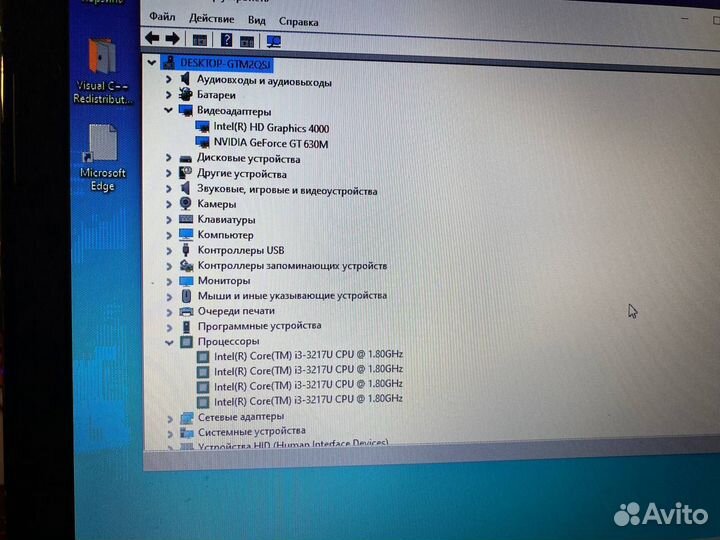Expand Контроллеры USB category arrow
Screen dimensions: 720x540
click(x=169, y=251)
